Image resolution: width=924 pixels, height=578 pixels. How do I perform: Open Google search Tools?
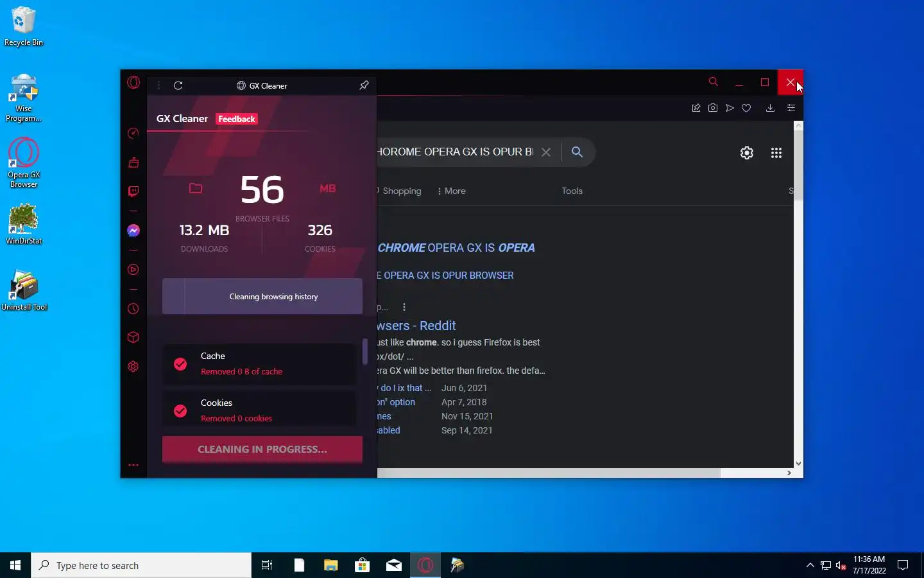[x=572, y=191]
